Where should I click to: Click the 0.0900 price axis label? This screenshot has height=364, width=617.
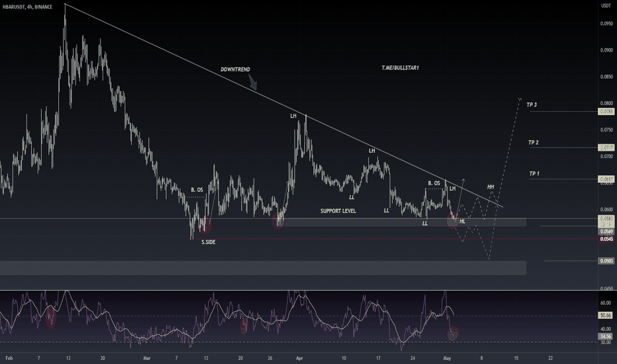pos(606,50)
